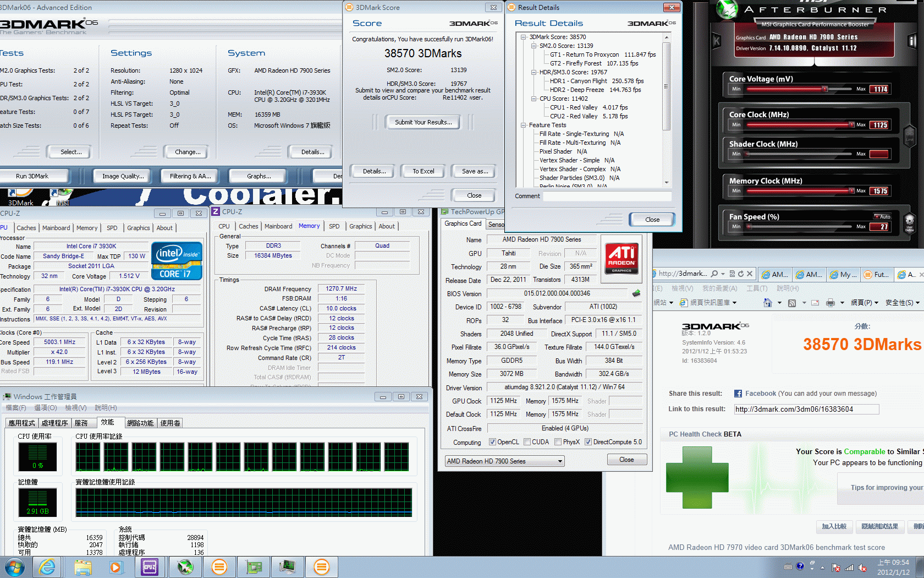The height and width of the screenshot is (578, 924).
Task: Click the To Excel button
Action: coord(423,171)
